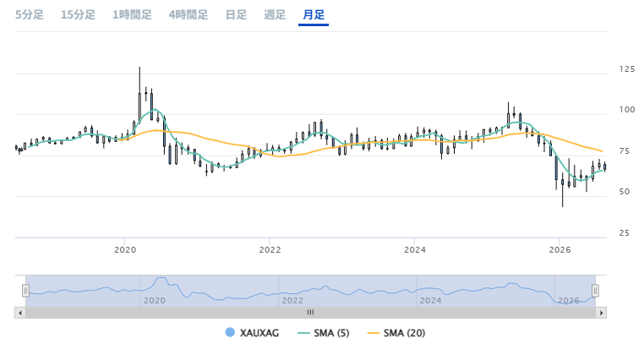Click the scrollbar right arrow button
The height and width of the screenshot is (349, 644).
coord(601,313)
